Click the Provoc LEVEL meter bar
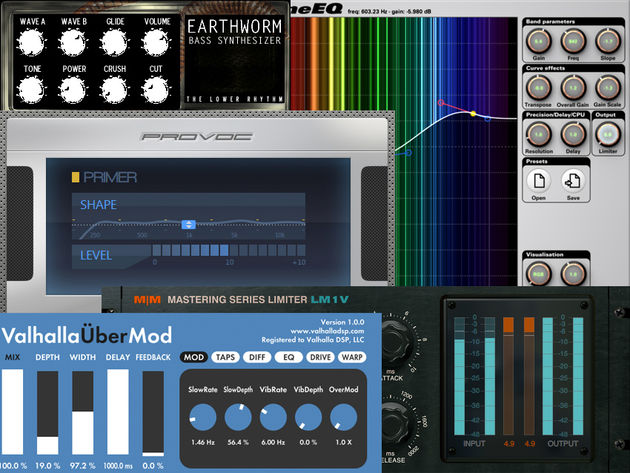Screen dimensions: 630x473 (229, 250)
